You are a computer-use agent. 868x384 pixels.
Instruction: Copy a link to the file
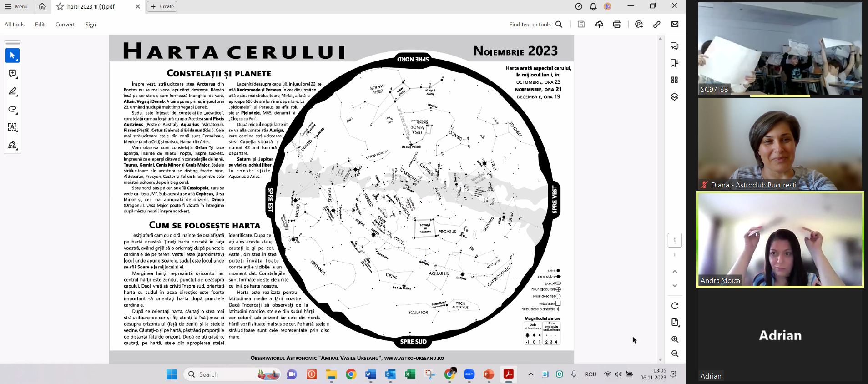click(x=657, y=25)
